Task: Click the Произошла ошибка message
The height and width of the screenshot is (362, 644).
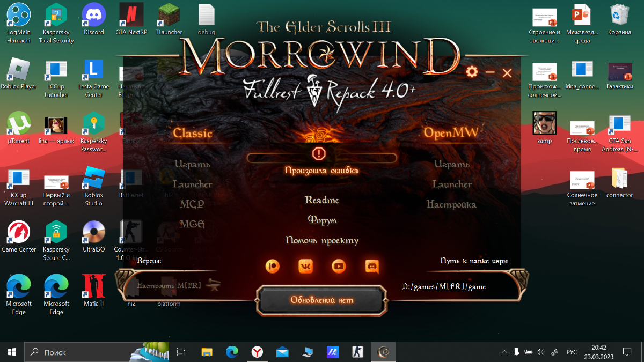Action: point(321,171)
